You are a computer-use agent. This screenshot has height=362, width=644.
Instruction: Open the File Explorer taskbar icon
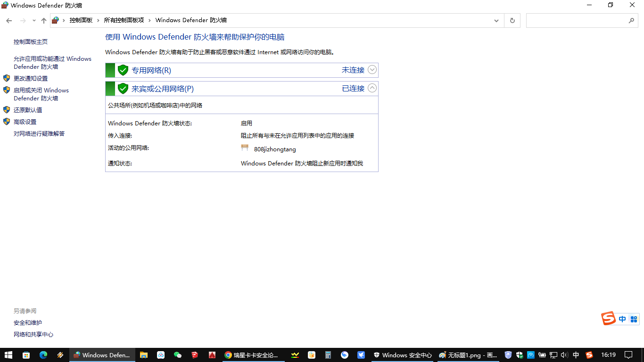144,355
